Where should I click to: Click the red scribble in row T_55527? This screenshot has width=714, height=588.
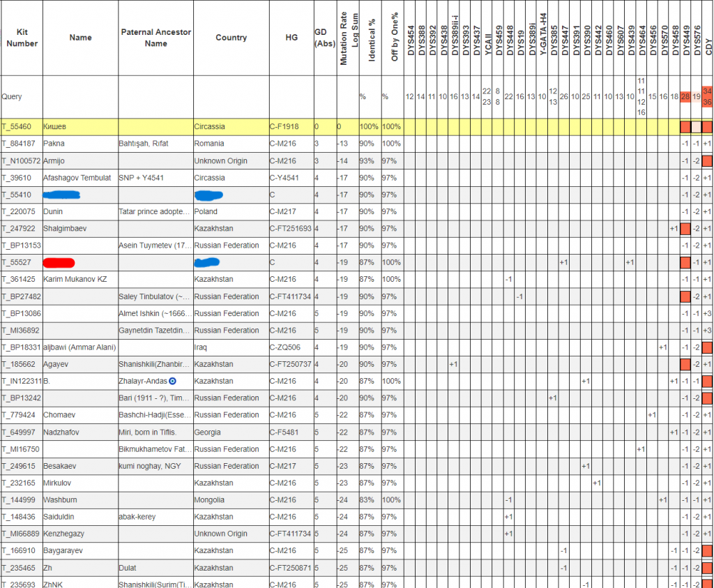59,262
